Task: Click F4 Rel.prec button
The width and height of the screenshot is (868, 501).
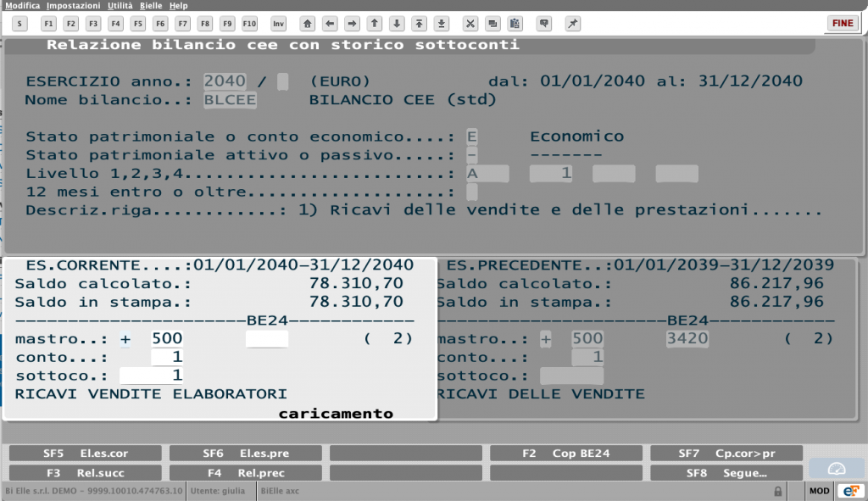Action: [x=245, y=473]
